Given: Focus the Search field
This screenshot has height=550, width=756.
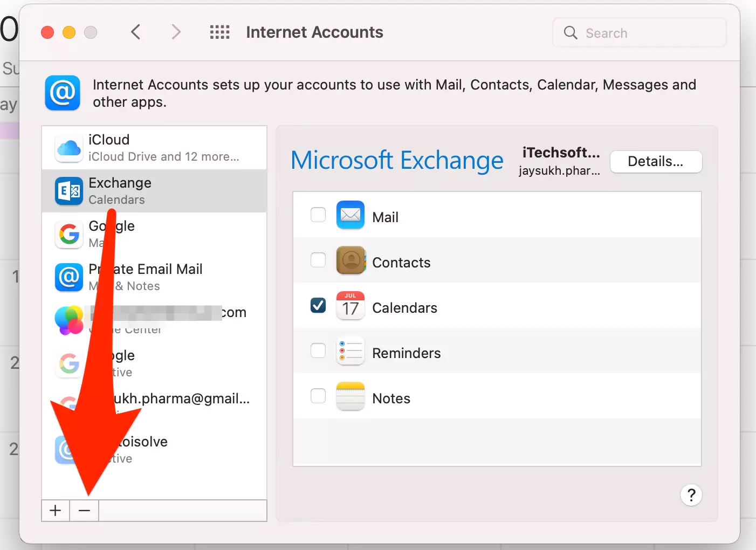Looking at the screenshot, I should coord(640,33).
